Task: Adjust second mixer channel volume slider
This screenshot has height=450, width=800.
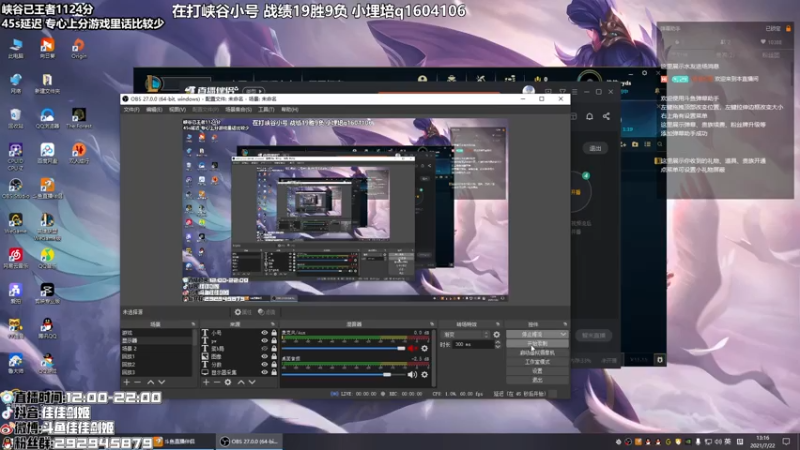Action: point(343,374)
